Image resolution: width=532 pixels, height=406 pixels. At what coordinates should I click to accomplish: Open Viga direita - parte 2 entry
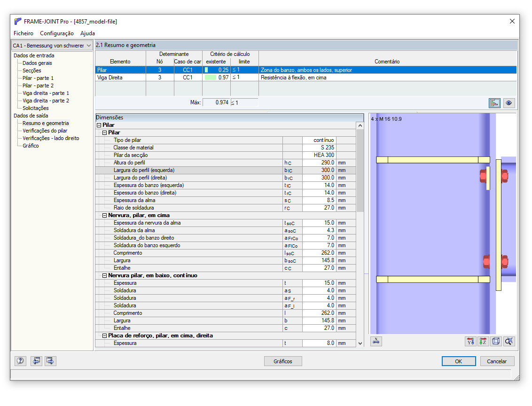46,101
